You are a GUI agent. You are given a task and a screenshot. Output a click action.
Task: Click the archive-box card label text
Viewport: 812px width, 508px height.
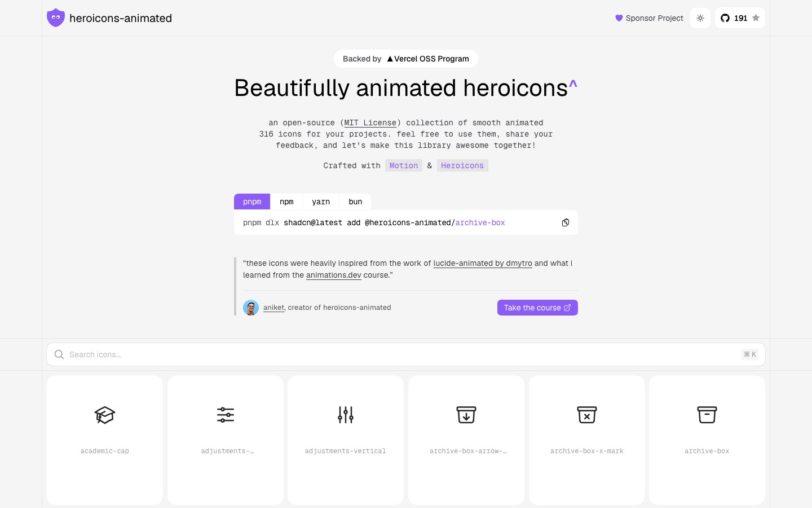707,451
